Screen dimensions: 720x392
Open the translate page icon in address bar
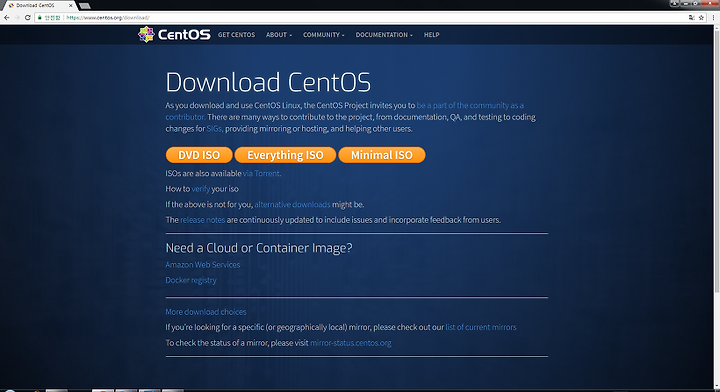click(x=692, y=17)
